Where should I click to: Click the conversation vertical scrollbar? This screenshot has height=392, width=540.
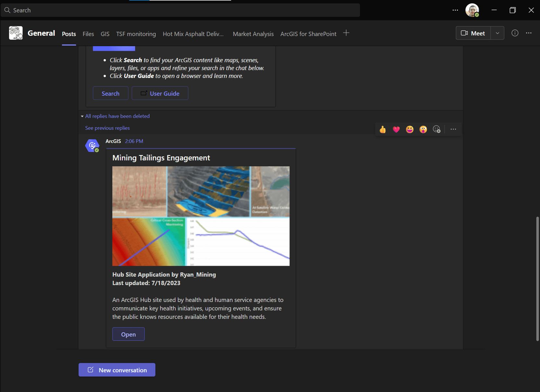tap(537, 279)
